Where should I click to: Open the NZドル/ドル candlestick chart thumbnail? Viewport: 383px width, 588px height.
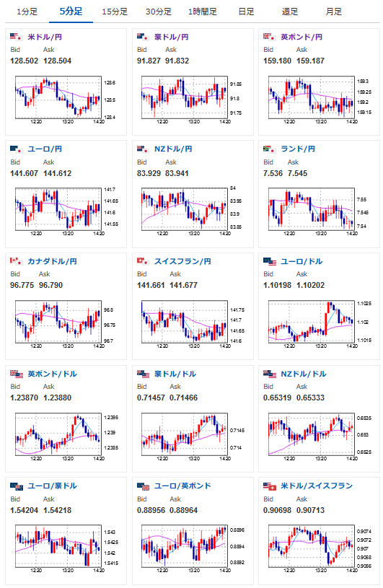click(x=315, y=436)
